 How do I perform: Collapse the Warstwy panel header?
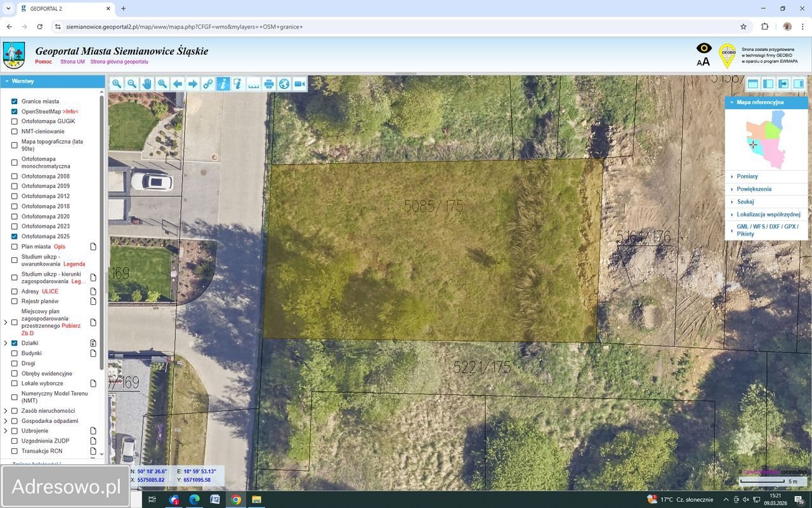tap(7, 81)
